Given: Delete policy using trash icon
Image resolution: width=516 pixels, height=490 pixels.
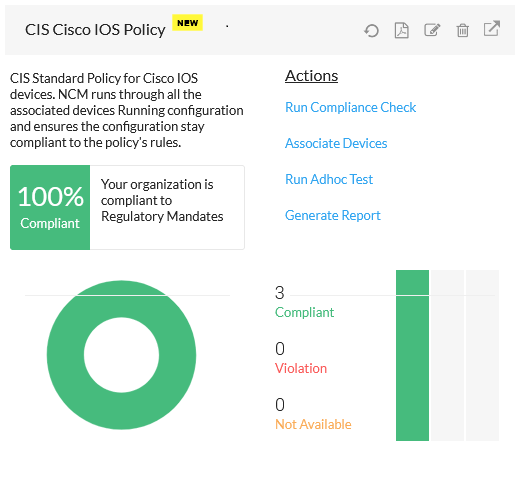Looking at the screenshot, I should pos(462,30).
